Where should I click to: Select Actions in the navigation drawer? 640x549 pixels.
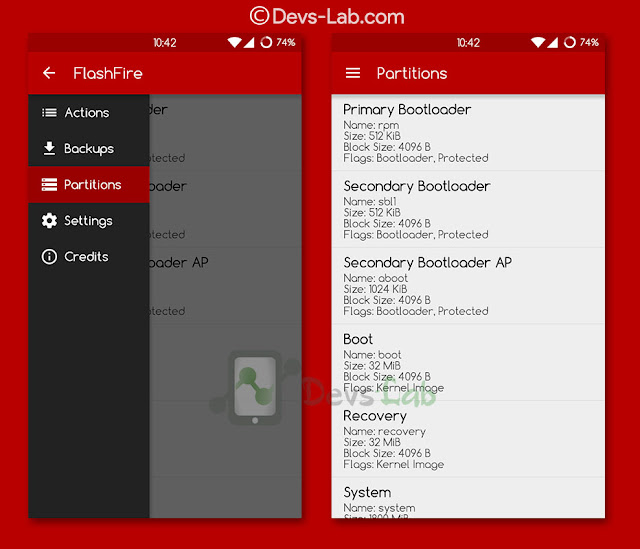[89, 112]
